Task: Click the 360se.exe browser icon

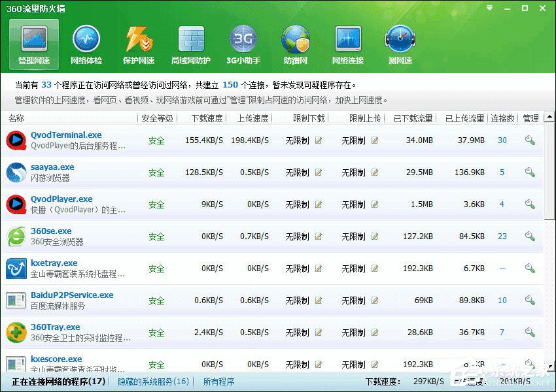Action: pyautogui.click(x=16, y=237)
